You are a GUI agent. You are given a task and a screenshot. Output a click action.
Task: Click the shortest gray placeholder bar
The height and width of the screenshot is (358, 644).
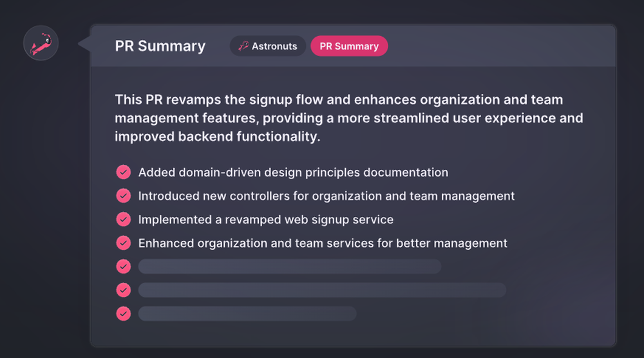[247, 314]
